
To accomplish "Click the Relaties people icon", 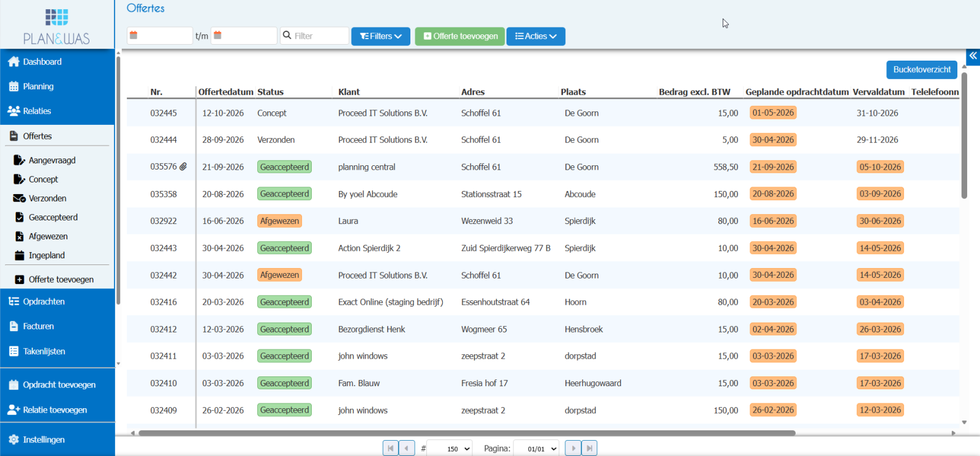I will pyautogui.click(x=13, y=111).
